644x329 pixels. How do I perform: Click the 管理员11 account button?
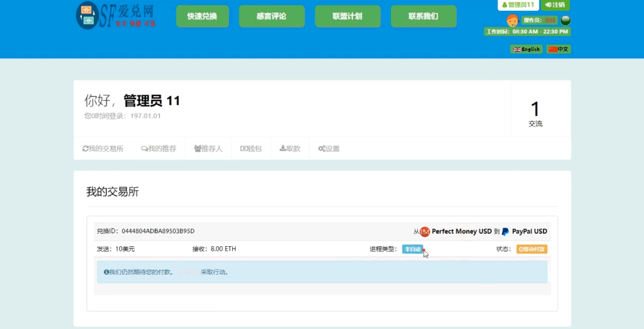[518, 5]
